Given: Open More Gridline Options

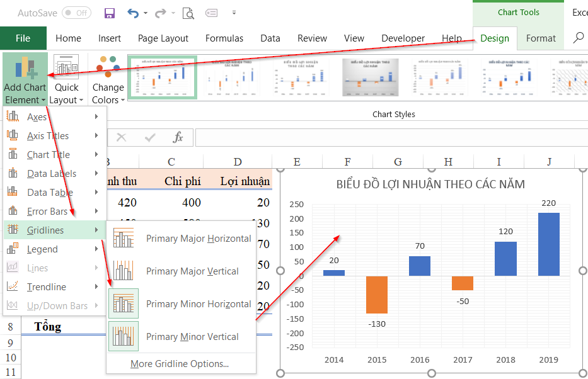Looking at the screenshot, I should click(180, 364).
